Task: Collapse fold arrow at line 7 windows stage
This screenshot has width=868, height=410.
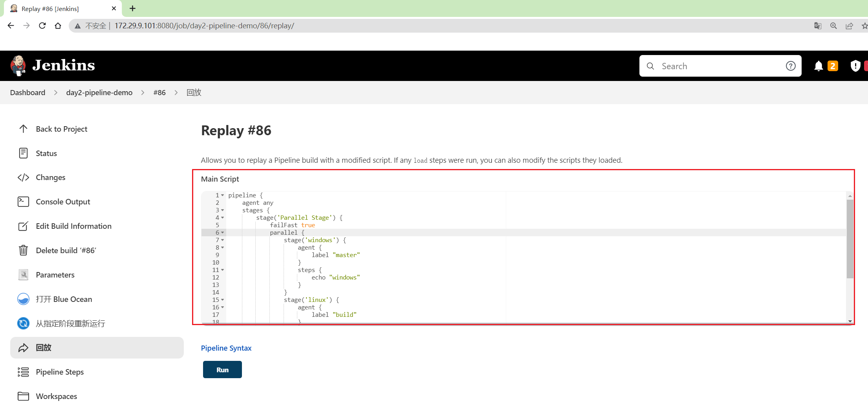Action: click(x=223, y=240)
